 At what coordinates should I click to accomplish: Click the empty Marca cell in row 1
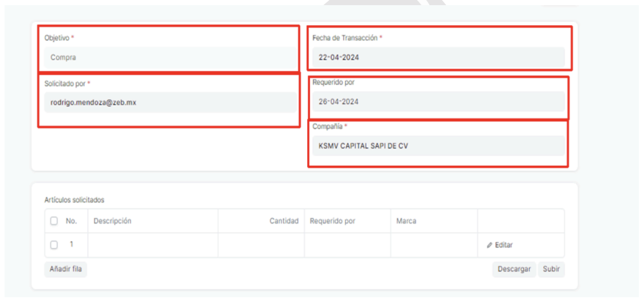pyautogui.click(x=434, y=245)
